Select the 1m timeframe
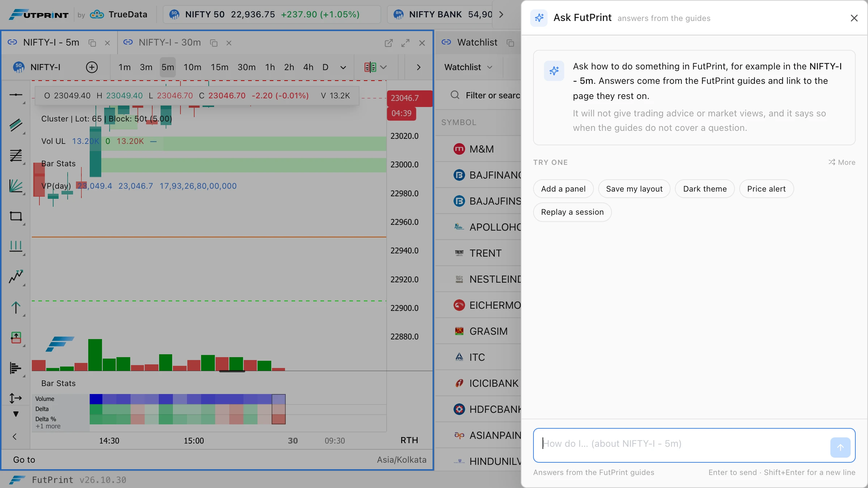Viewport: 868px width, 488px height. pyautogui.click(x=124, y=67)
